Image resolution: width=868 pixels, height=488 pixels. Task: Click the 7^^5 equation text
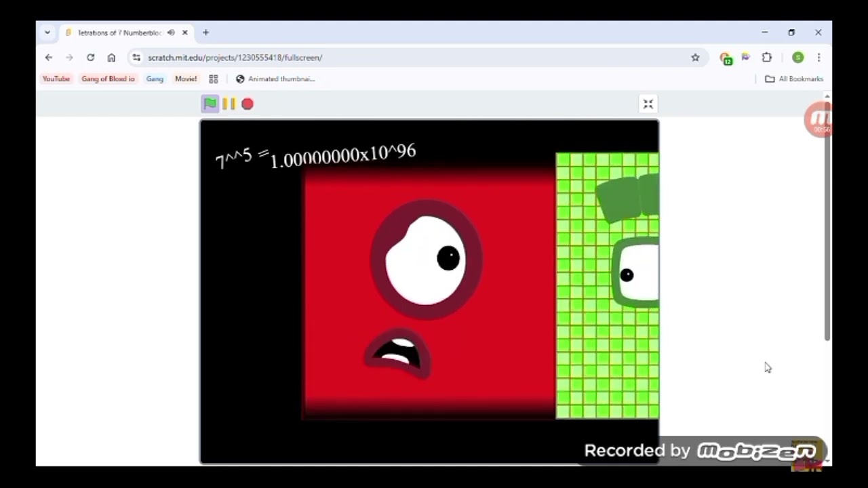tap(315, 157)
